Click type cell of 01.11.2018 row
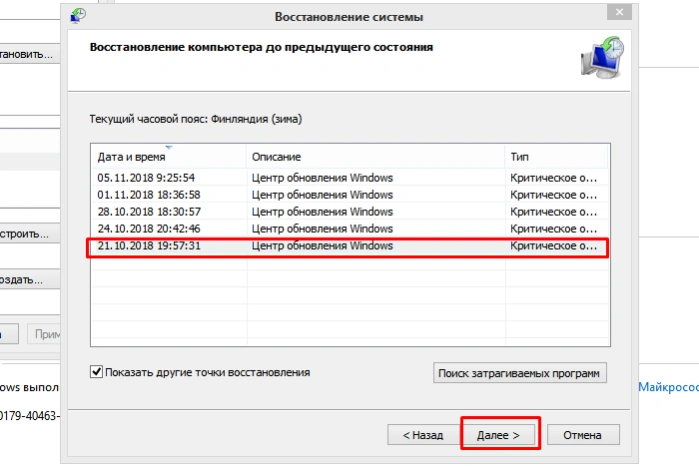 (553, 195)
